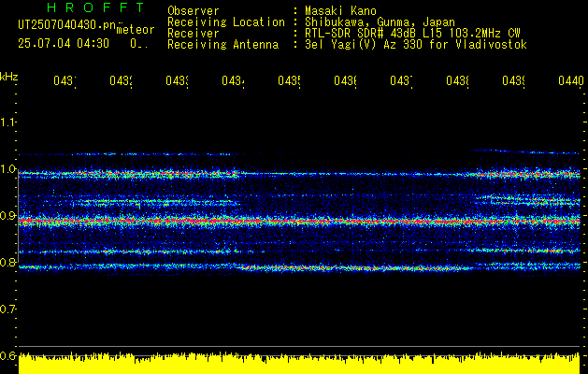Select the filename UT2507040430.pn text
The image size is (588, 374).
67,25
